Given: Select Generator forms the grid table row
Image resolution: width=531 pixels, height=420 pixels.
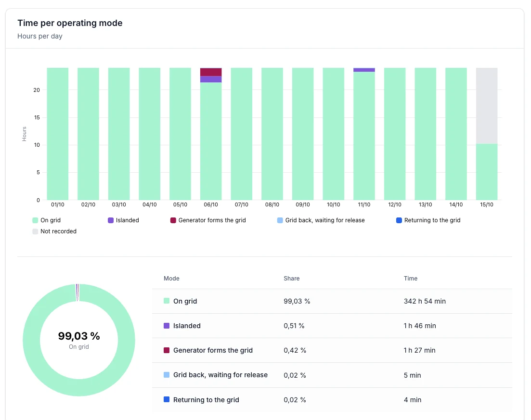Looking at the screenshot, I should click(332, 350).
